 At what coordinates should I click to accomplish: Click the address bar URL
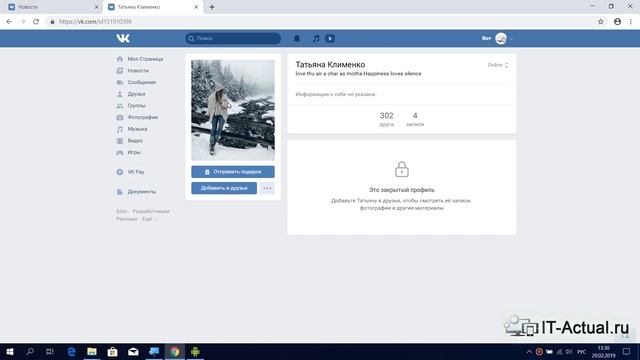click(95, 22)
